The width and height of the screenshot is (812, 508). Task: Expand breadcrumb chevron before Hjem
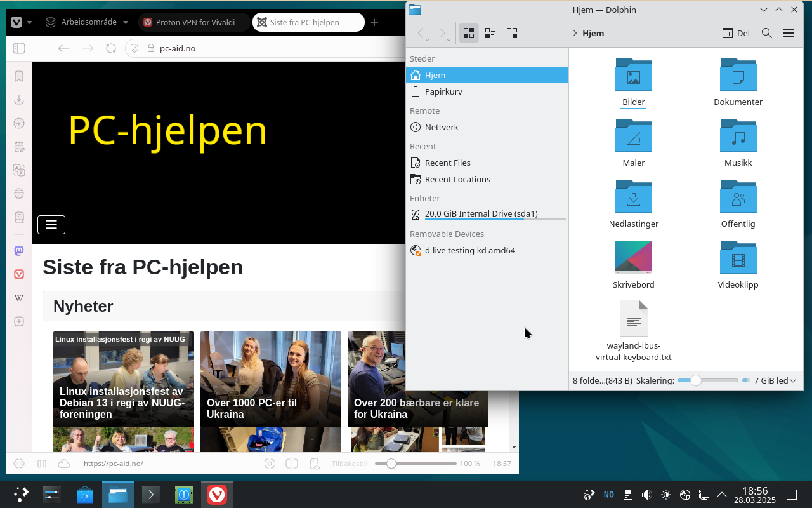[575, 33]
